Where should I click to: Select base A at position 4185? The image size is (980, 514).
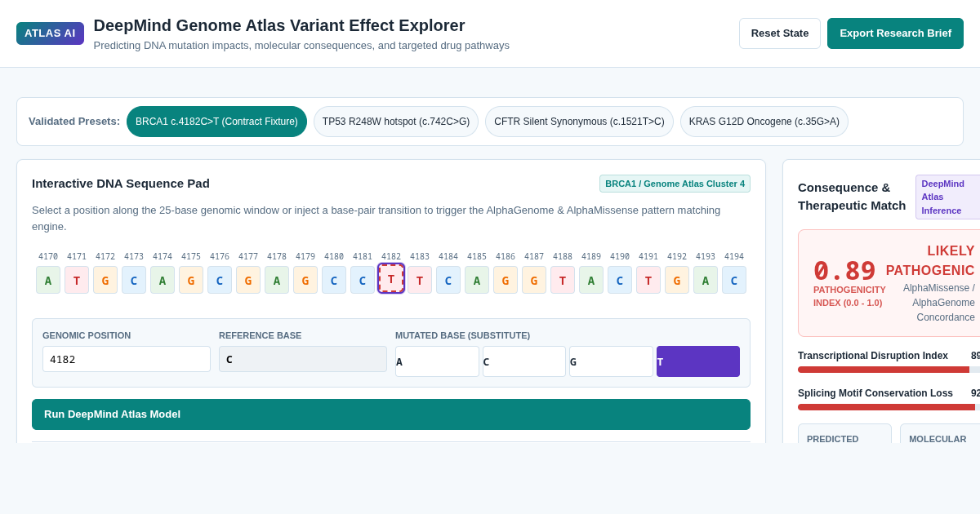coord(477,280)
